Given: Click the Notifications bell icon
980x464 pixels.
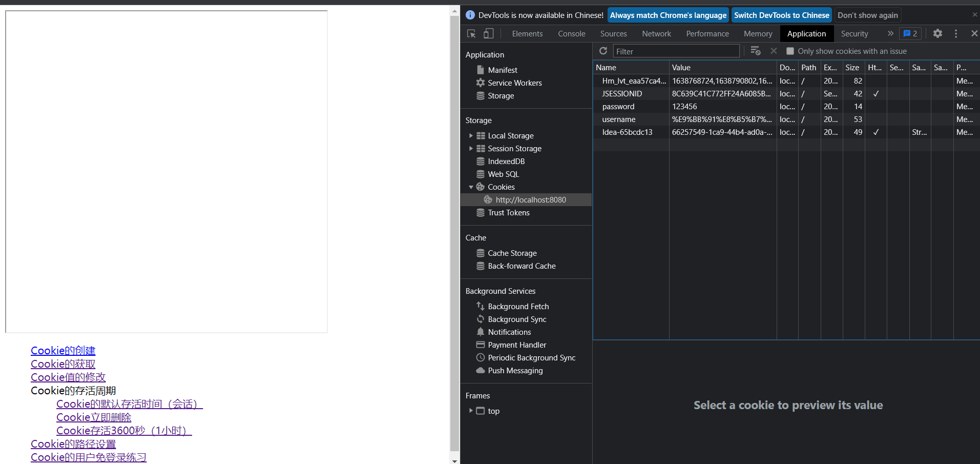Looking at the screenshot, I should coord(481,332).
